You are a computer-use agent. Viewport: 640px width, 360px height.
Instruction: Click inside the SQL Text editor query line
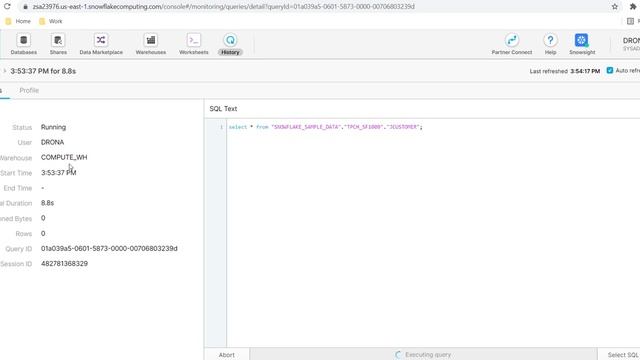[x=325, y=127]
